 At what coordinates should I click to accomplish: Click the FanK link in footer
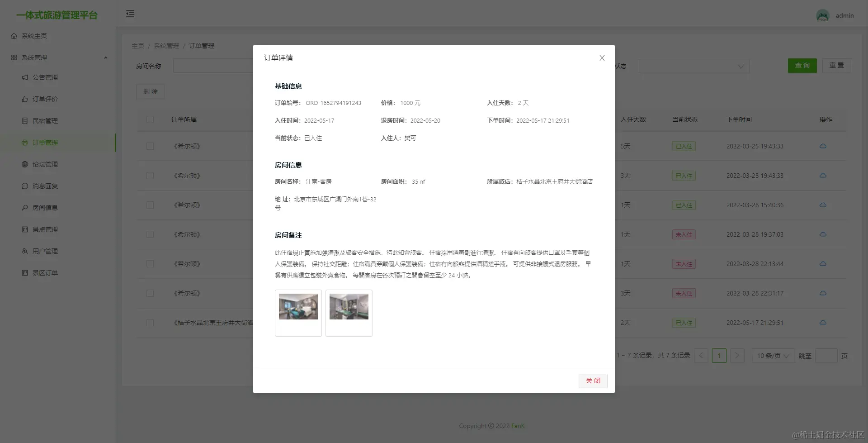coord(518,426)
